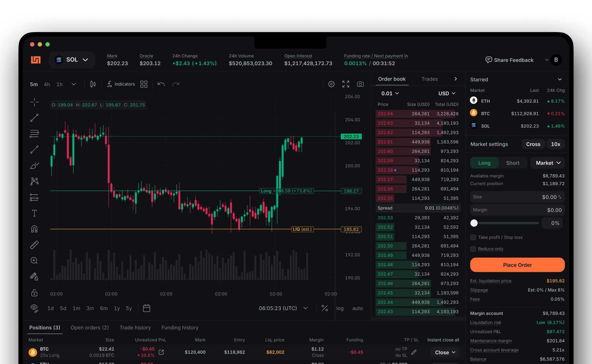Image resolution: width=592 pixels, height=364 pixels.
Task: Expand the Market order type dropdown
Action: (548, 163)
